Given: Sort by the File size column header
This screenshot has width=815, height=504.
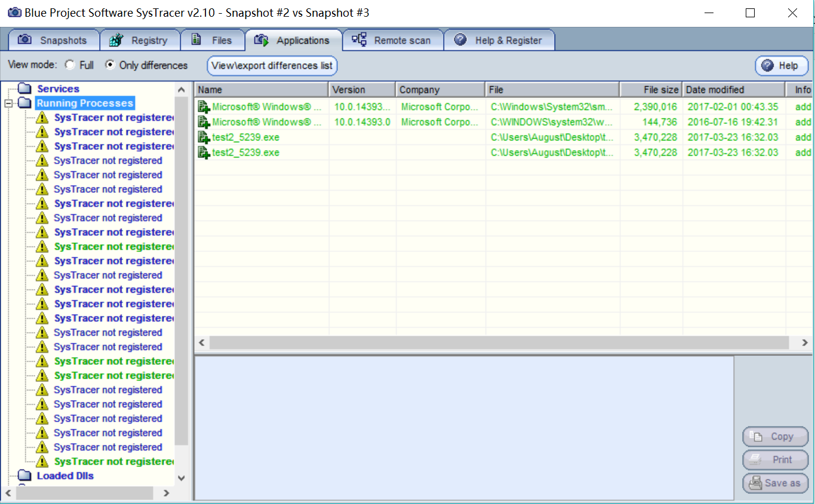Looking at the screenshot, I should coord(651,90).
